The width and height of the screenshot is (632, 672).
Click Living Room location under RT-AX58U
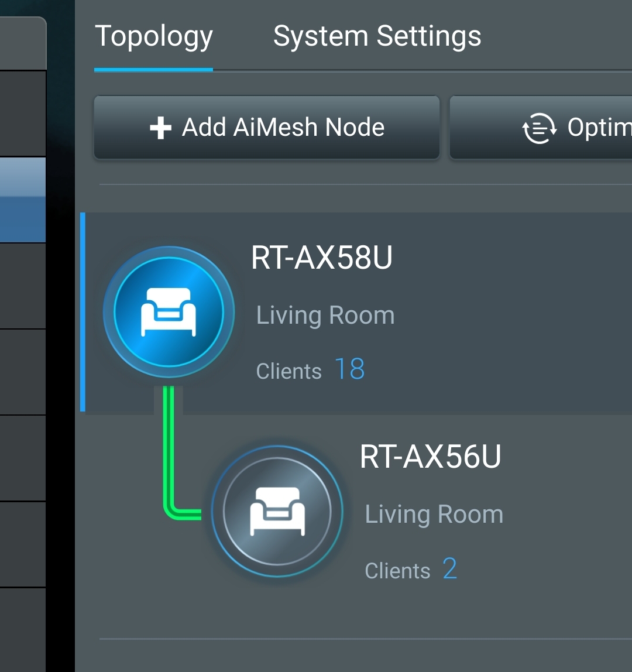325,316
